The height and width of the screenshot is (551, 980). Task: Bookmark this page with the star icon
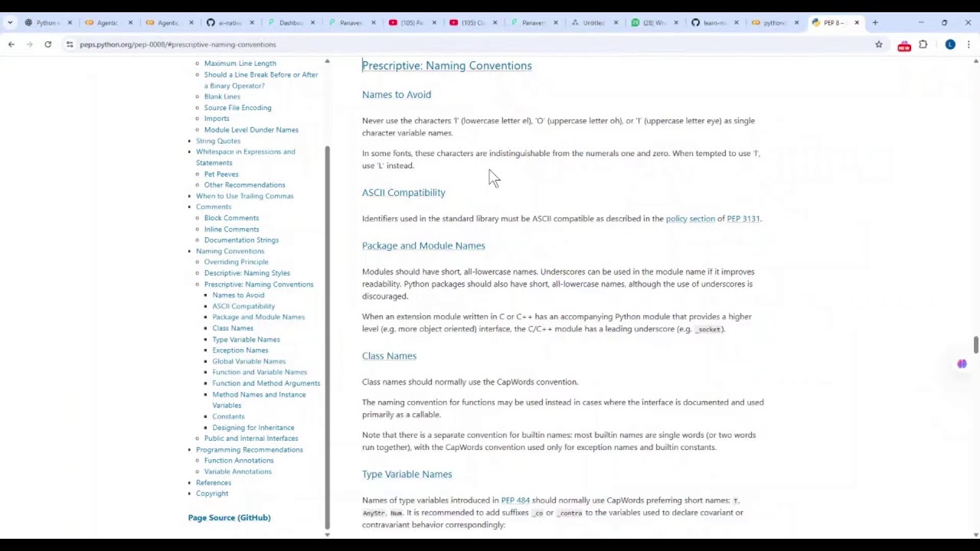(879, 44)
